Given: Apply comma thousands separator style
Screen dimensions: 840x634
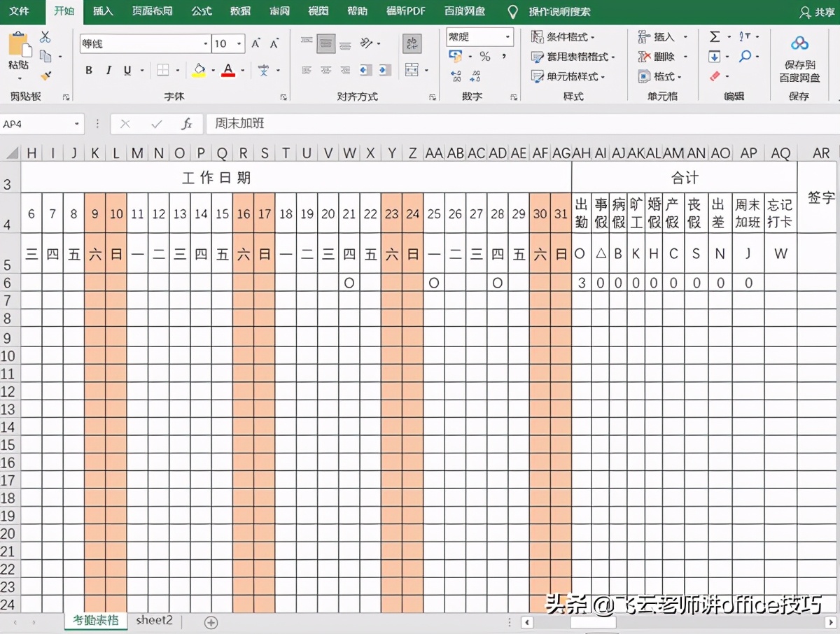Looking at the screenshot, I should coord(504,57).
